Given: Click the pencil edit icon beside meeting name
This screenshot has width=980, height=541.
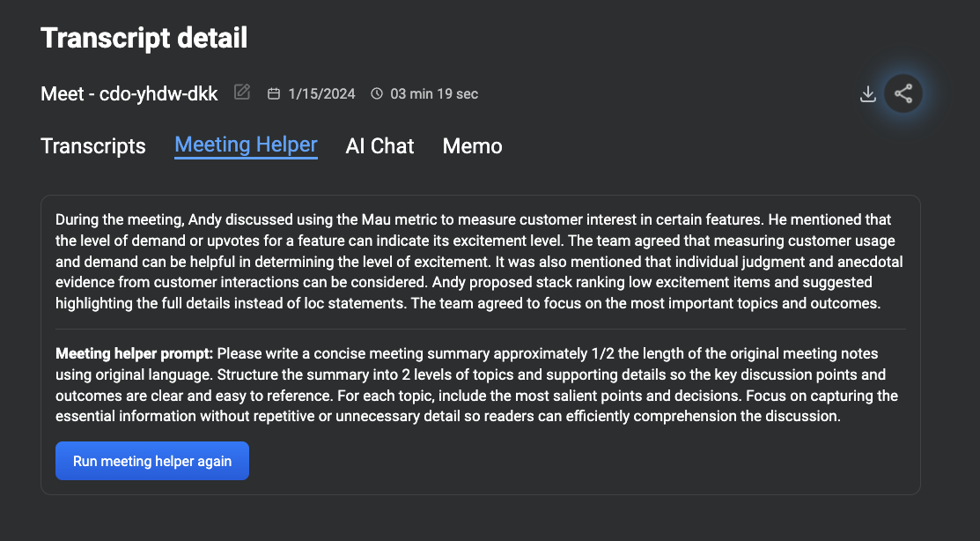Looking at the screenshot, I should point(242,93).
